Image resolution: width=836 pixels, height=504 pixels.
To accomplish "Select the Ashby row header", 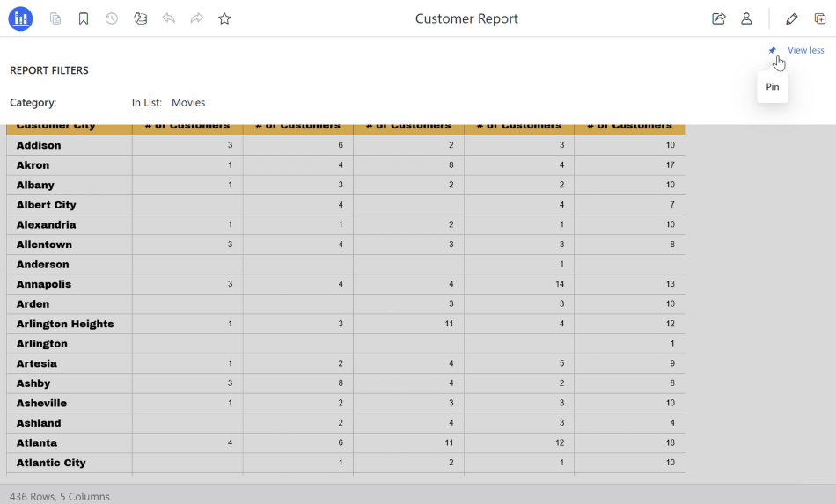I will point(70,383).
